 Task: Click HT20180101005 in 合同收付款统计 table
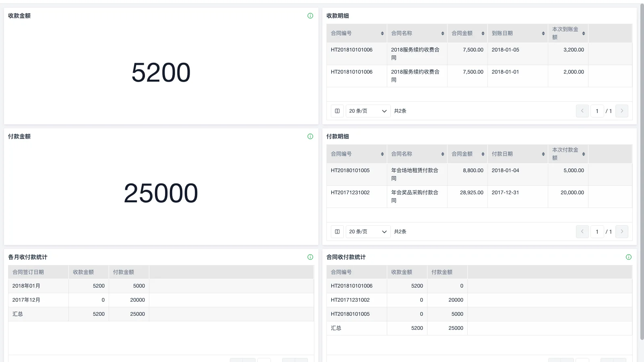coord(350,314)
